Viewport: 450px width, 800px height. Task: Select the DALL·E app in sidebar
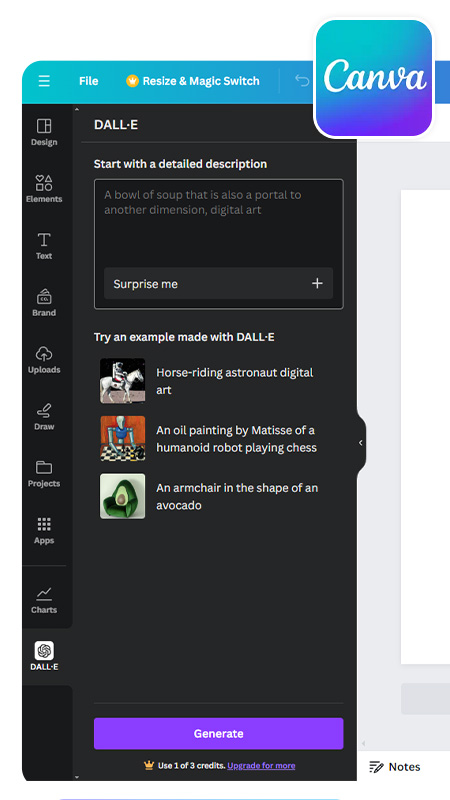pos(44,657)
